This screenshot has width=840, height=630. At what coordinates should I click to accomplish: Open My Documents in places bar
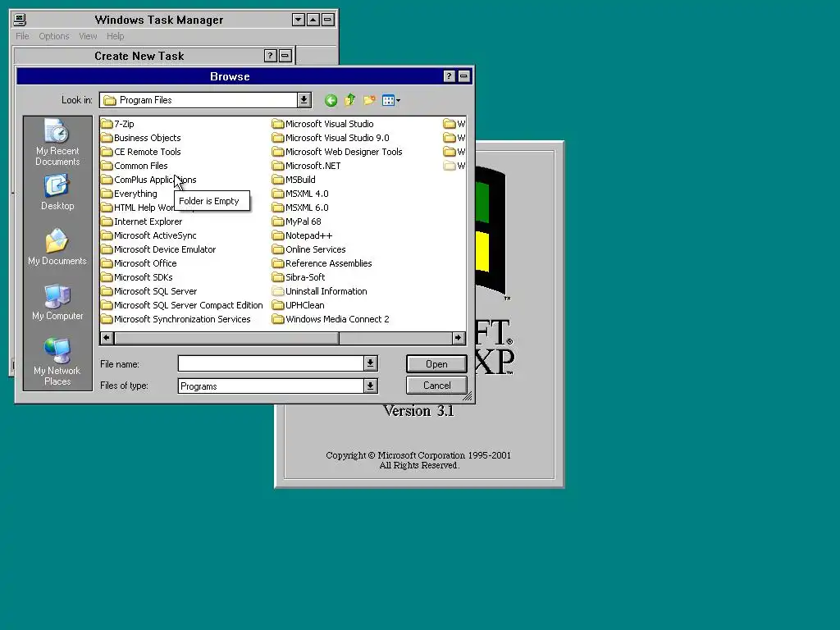pos(57,247)
